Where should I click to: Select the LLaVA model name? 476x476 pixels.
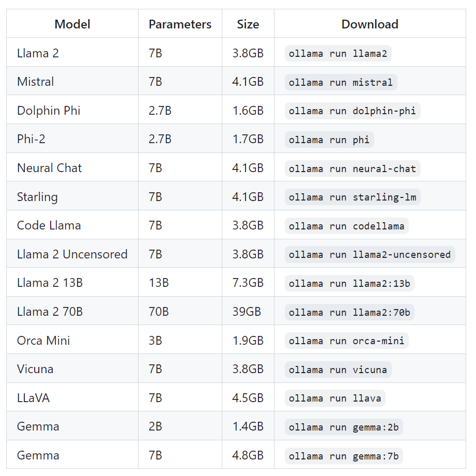34,397
